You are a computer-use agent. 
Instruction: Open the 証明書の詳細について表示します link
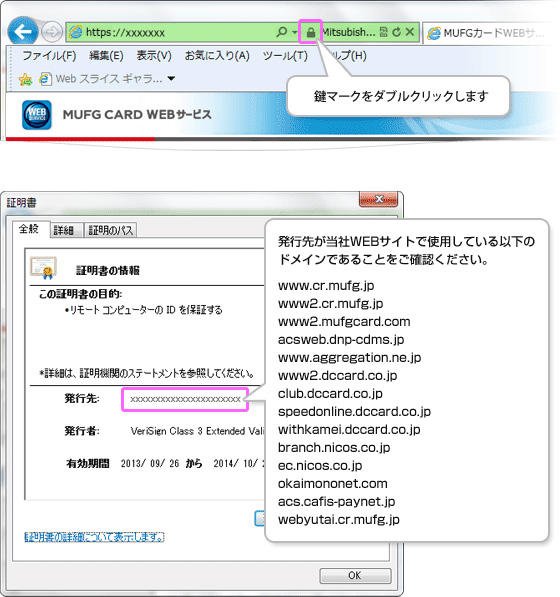94,537
